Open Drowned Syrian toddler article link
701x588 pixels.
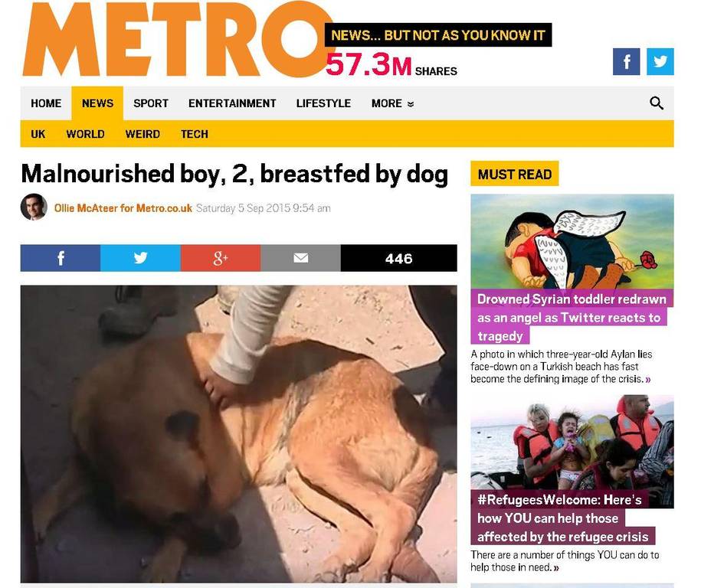[572, 317]
